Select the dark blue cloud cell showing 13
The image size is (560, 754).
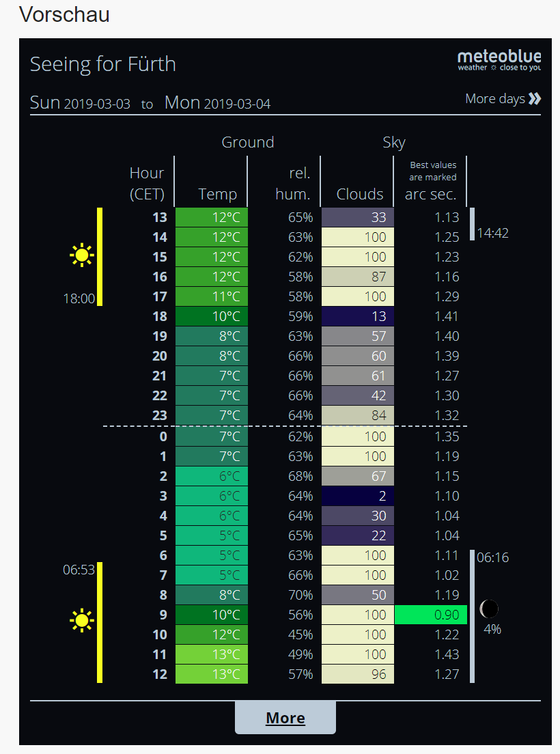pos(357,316)
